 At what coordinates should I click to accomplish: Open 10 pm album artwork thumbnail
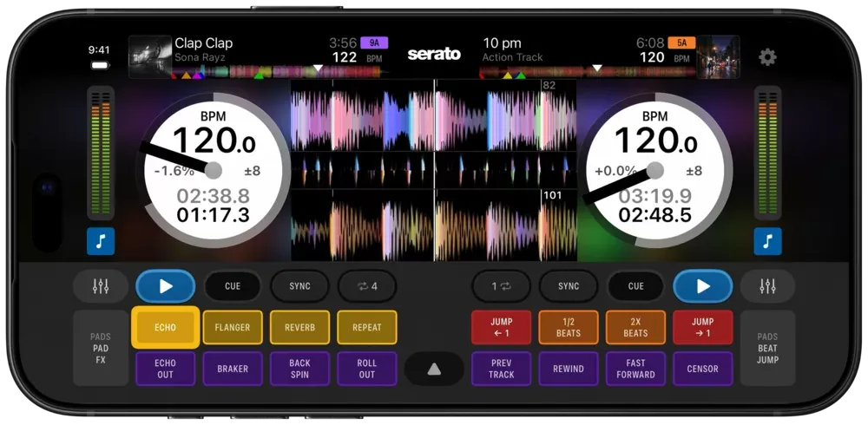click(x=718, y=56)
